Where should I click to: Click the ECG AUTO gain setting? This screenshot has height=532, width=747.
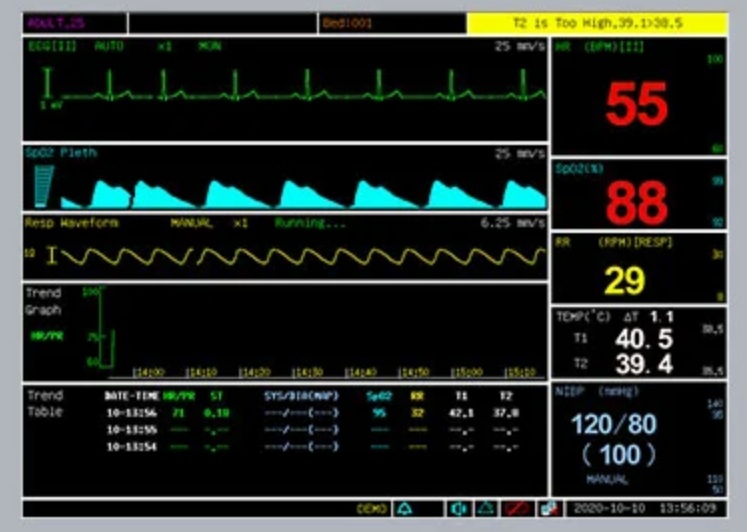(x=109, y=46)
